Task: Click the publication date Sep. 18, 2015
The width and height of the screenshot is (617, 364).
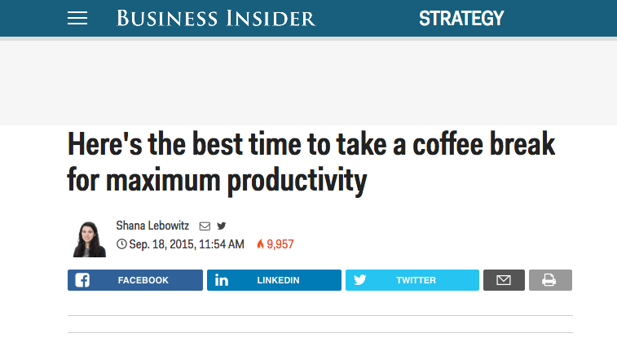Action: tap(161, 244)
